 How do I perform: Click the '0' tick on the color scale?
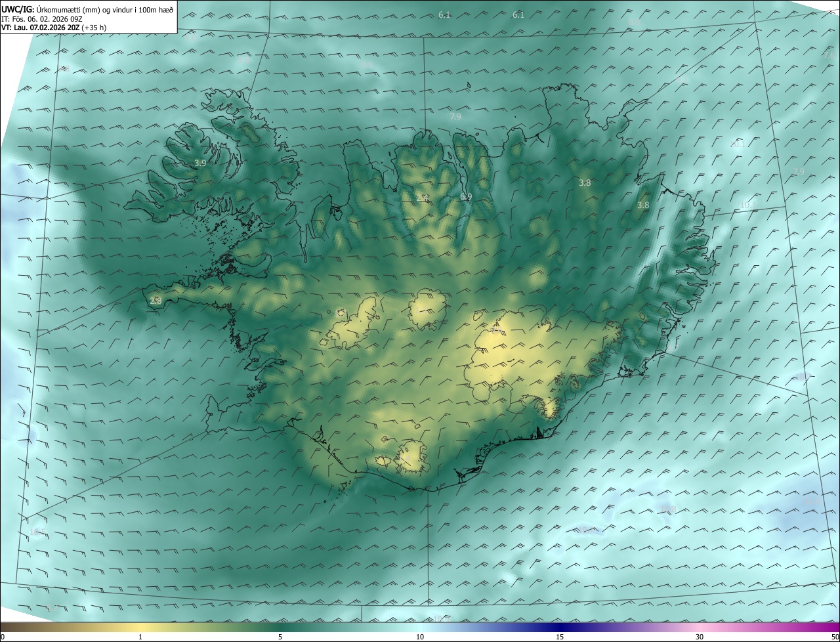[x=3, y=637]
